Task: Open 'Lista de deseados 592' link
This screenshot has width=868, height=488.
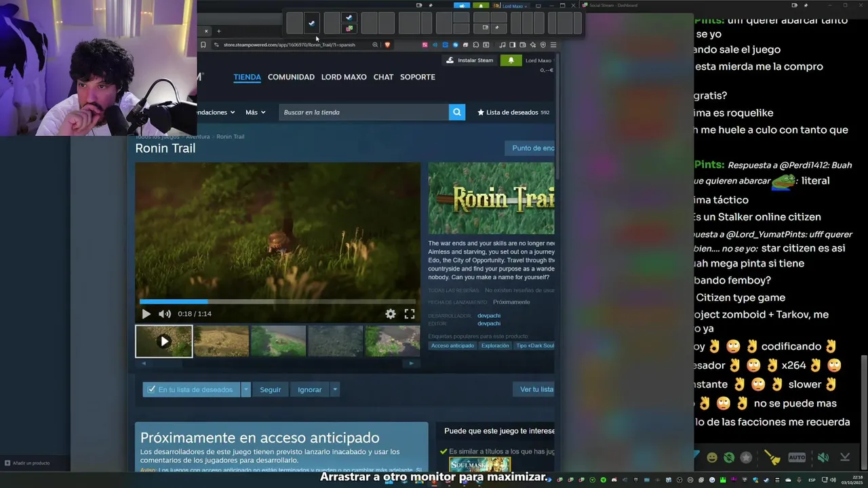Action: point(513,113)
